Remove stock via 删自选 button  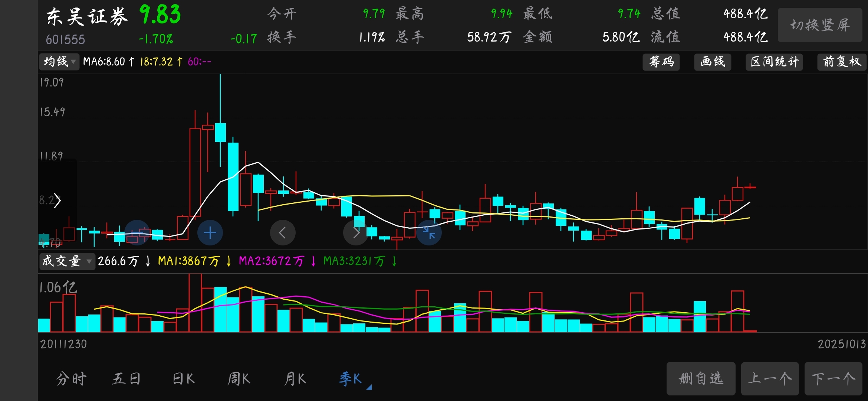[701, 379]
